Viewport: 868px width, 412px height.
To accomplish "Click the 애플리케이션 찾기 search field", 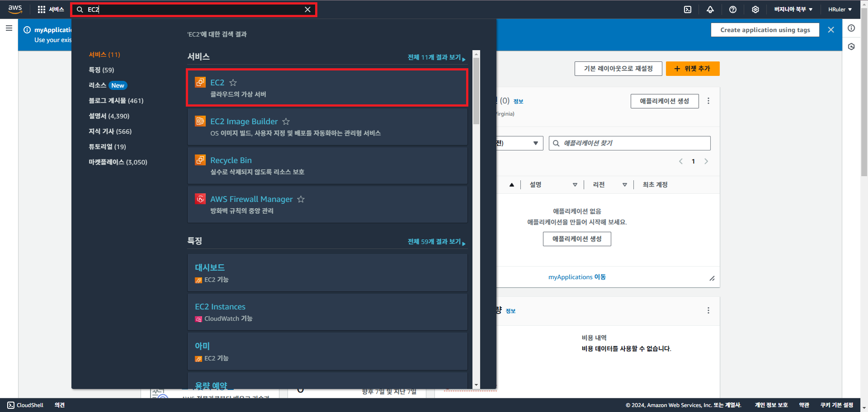I will 630,143.
